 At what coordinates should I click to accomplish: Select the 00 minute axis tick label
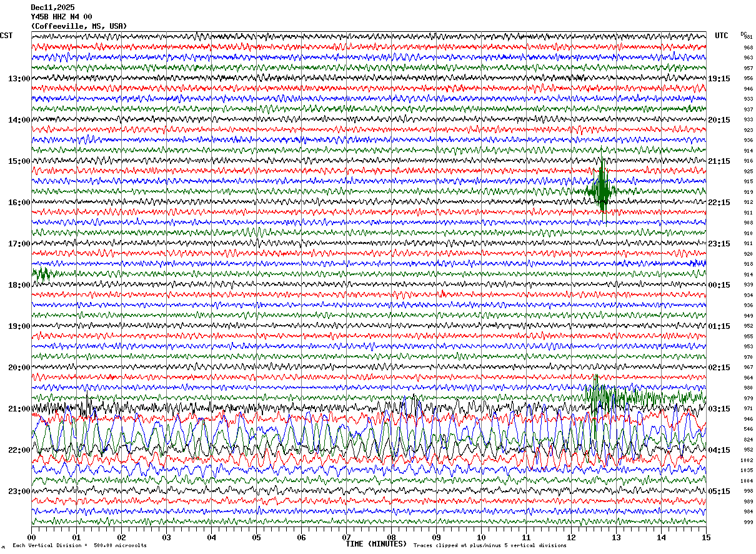[31, 537]
